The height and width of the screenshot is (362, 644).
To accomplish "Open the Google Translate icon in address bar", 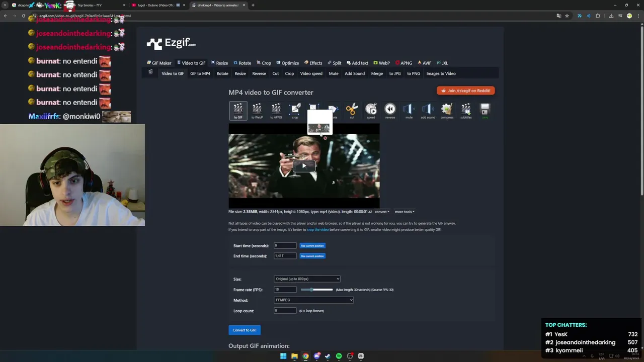I will (558, 16).
